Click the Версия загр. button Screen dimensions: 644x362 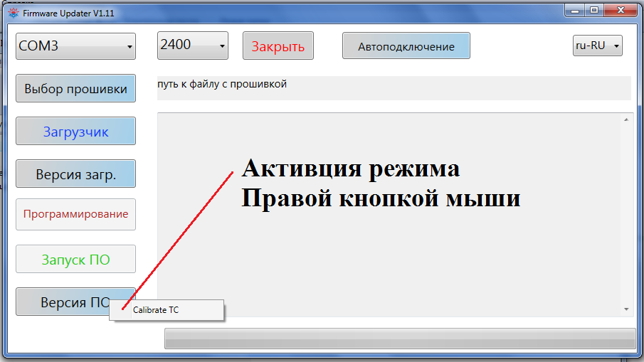pyautogui.click(x=75, y=174)
